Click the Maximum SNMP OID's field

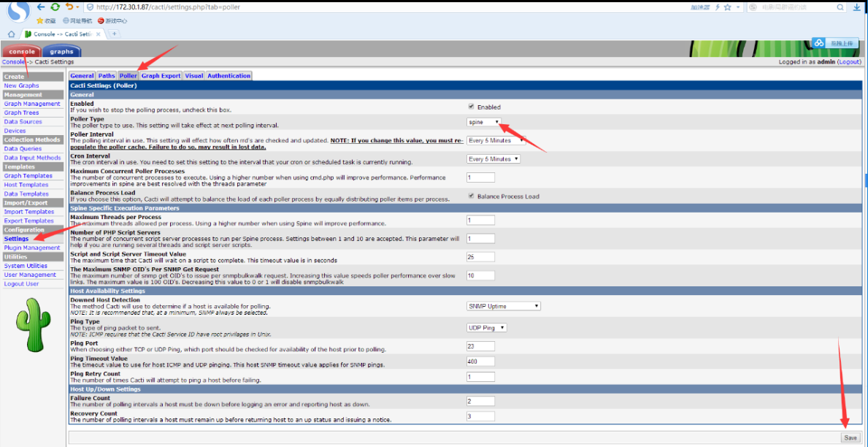[x=480, y=275]
